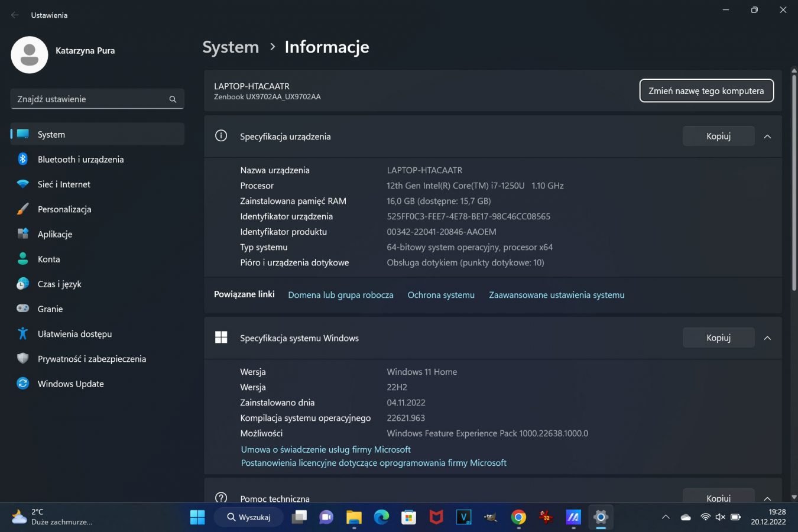Open the Windows Start menu
798x532 pixels.
[197, 517]
